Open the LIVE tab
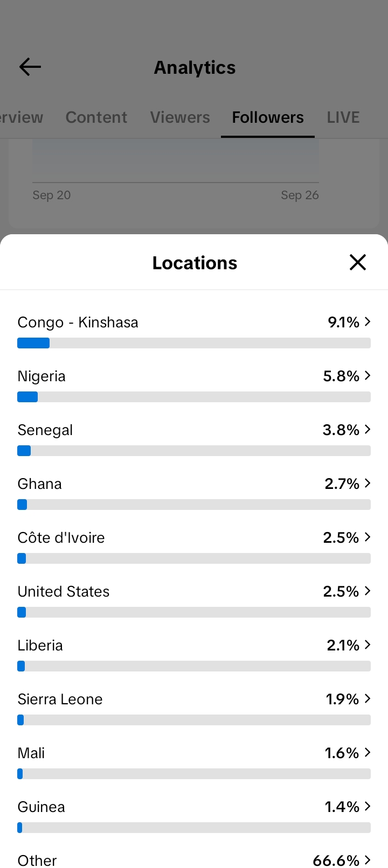388x868 pixels. click(x=343, y=117)
